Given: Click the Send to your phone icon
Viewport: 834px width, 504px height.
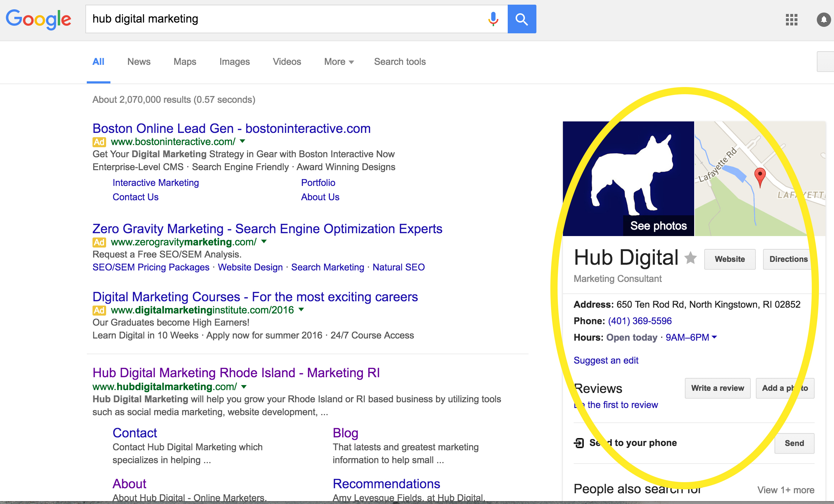Looking at the screenshot, I should click(579, 443).
